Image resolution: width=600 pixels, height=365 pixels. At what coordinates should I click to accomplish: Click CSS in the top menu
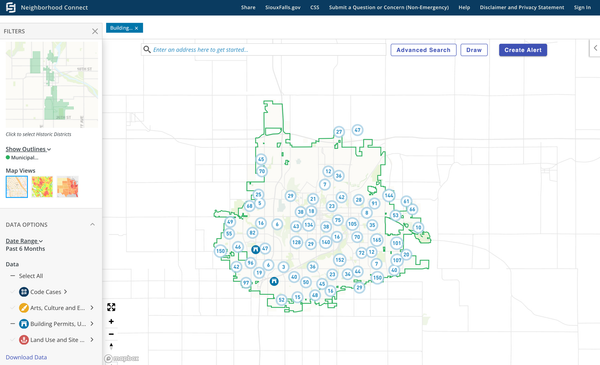point(315,7)
